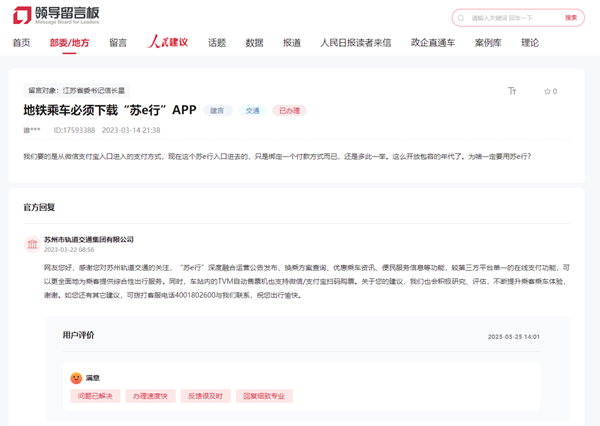Click the 交通 tag

click(253, 111)
